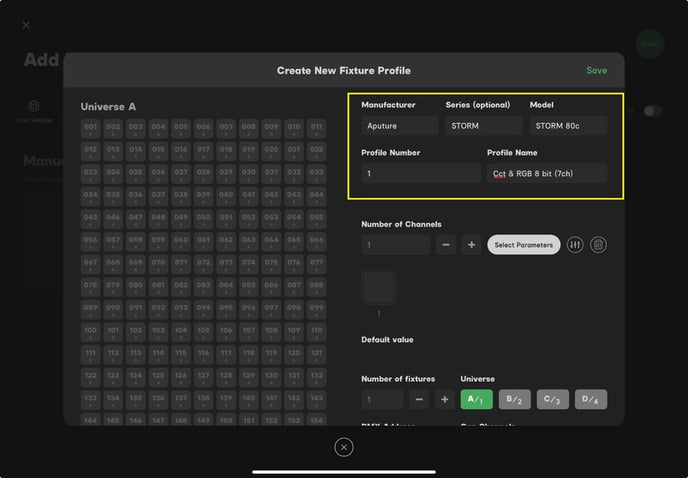Select DMX address cell 143

pos(316,400)
